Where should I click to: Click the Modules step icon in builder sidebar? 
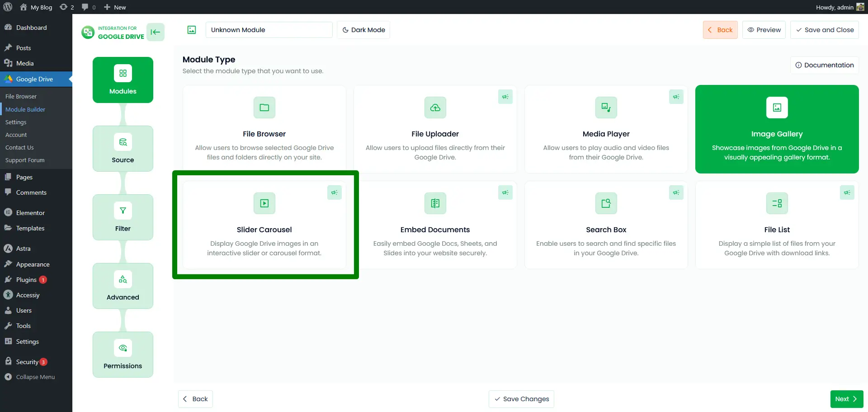pos(123,73)
